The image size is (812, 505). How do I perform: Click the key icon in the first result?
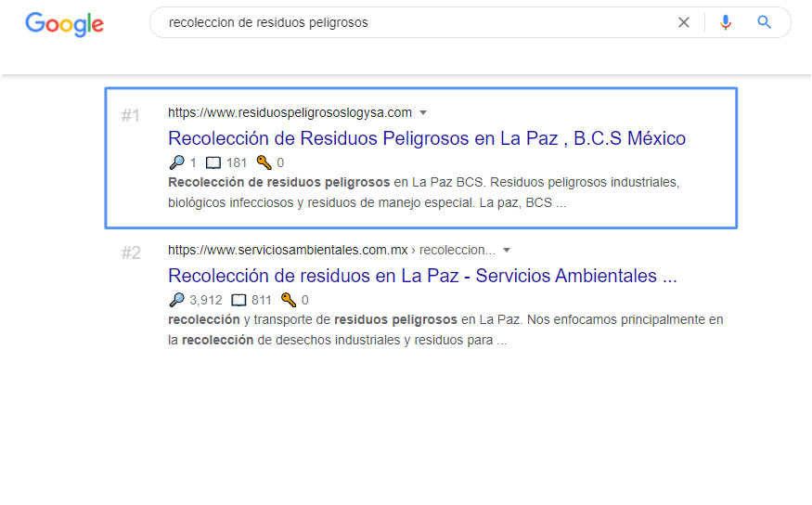(264, 162)
